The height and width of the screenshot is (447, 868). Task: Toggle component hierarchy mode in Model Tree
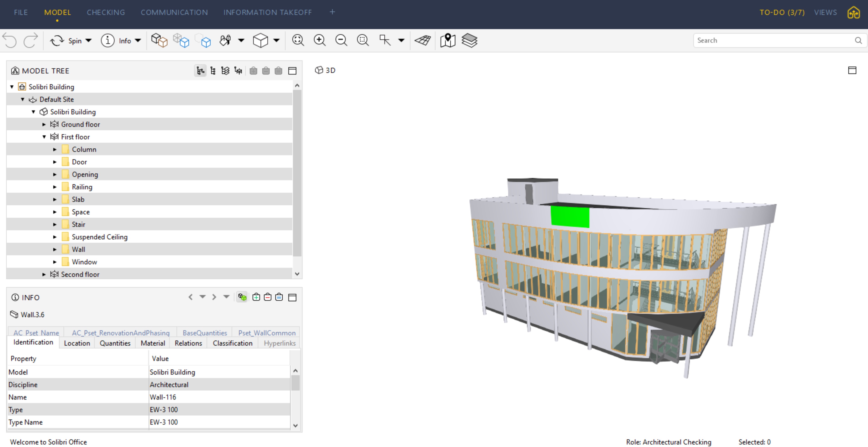[213, 71]
